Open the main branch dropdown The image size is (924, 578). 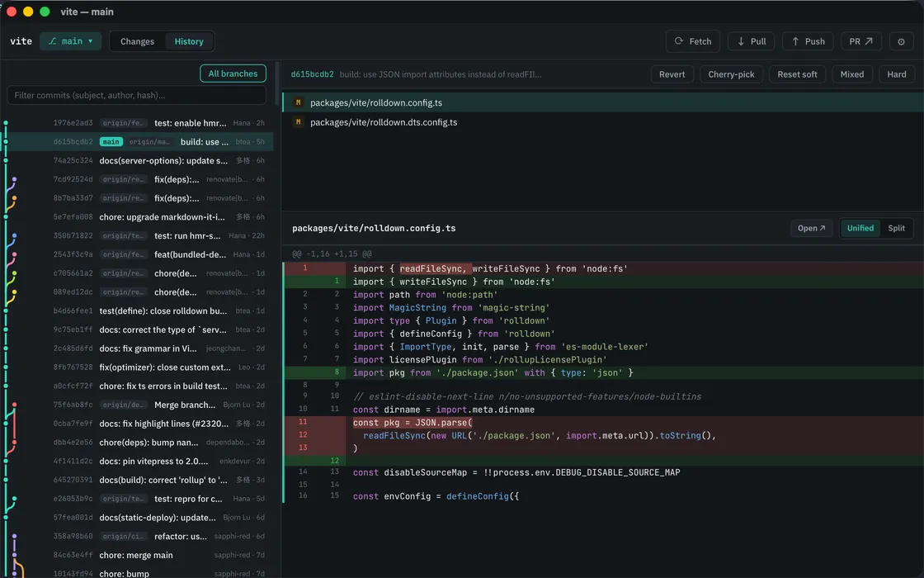point(71,41)
